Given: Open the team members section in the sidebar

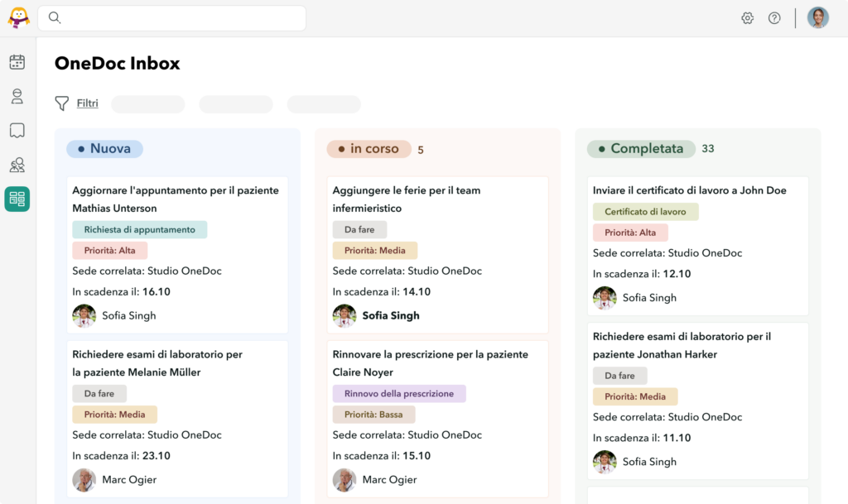Looking at the screenshot, I should tap(17, 164).
